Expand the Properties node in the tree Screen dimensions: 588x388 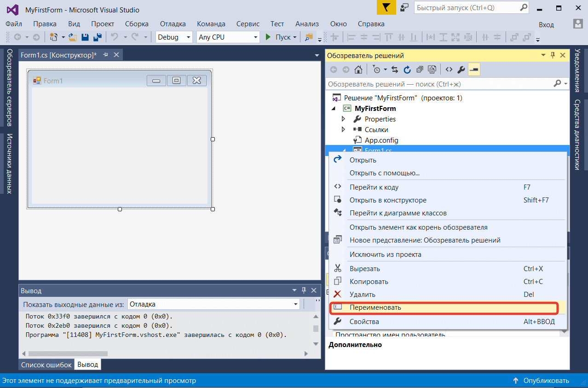click(343, 119)
